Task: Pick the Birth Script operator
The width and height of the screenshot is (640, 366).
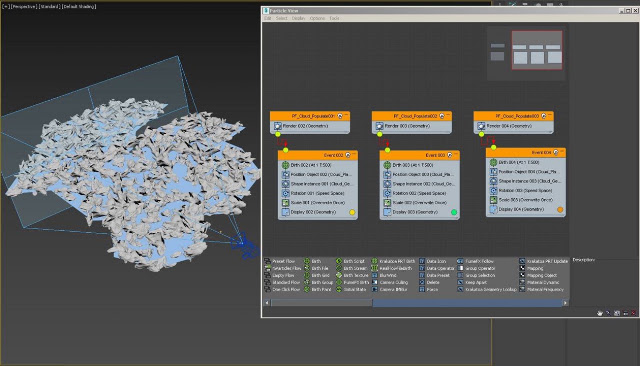Action: (350, 261)
